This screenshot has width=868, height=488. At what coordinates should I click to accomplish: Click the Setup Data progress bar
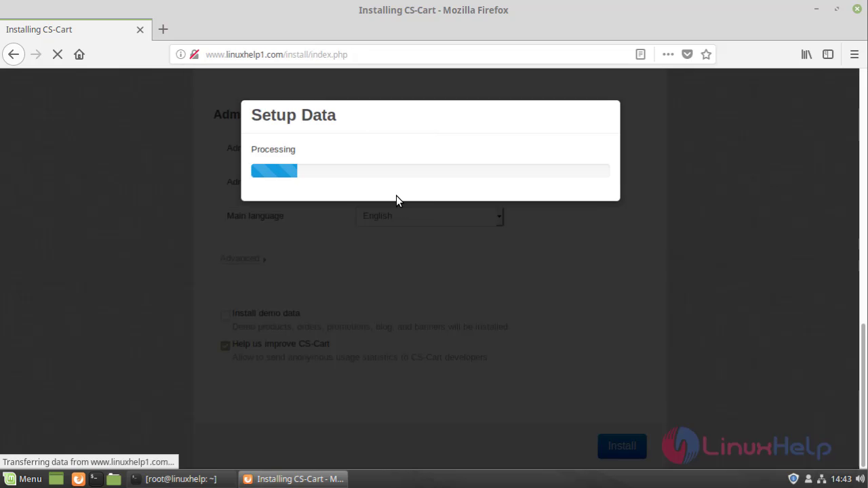(x=431, y=171)
